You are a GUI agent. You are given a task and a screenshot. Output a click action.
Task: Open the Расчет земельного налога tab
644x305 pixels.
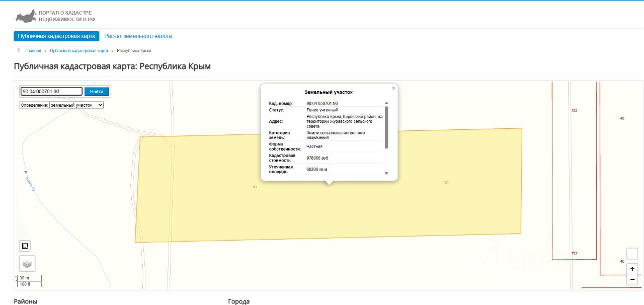point(138,36)
